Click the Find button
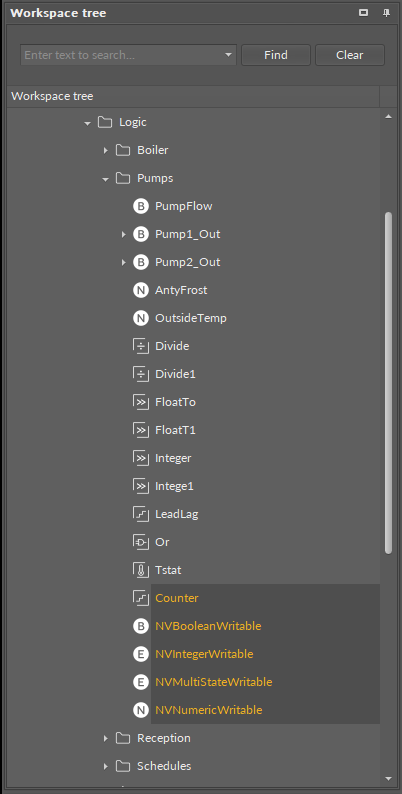 pyautogui.click(x=276, y=55)
